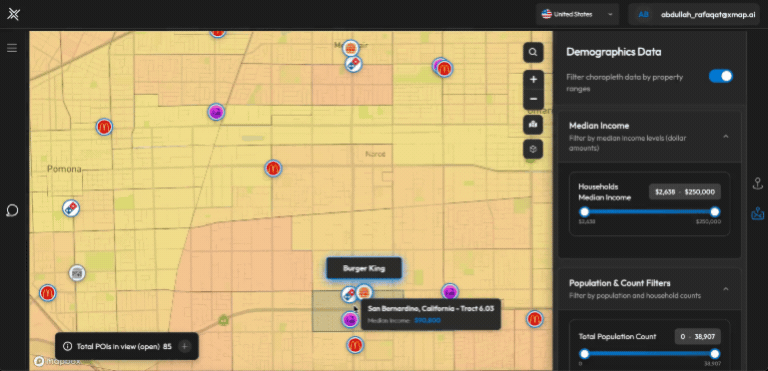Image resolution: width=768 pixels, height=371 pixels.
Task: Click purple marker inside the highlighted tract
Action: click(350, 320)
